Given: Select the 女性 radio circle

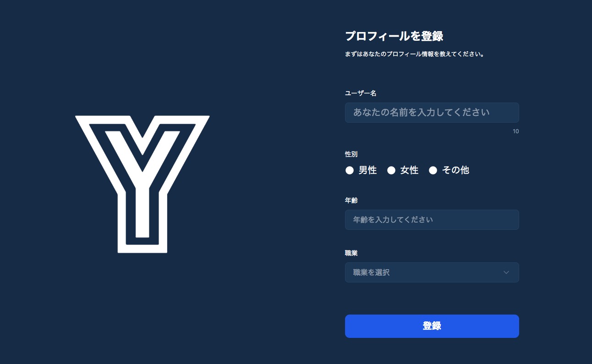Looking at the screenshot, I should (x=391, y=170).
